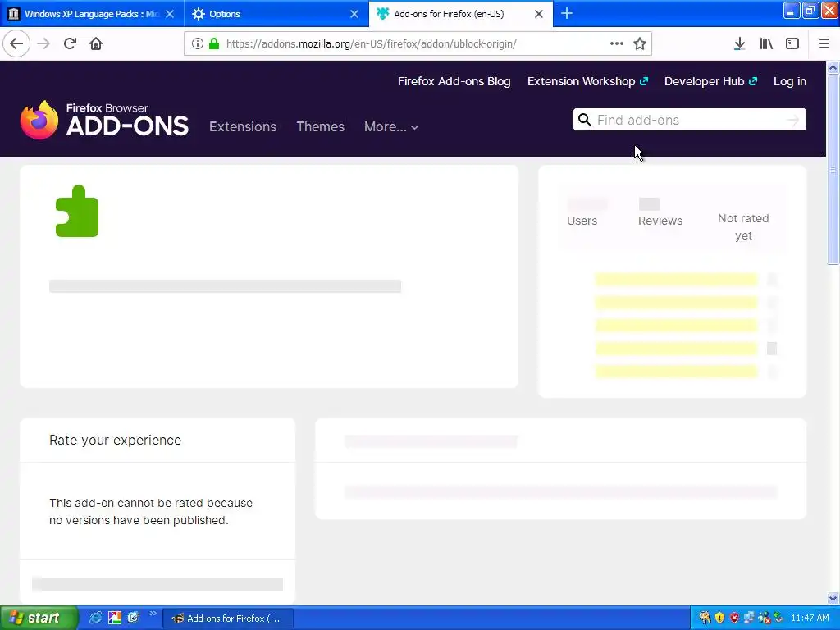Open the colorful quick launch icon beside Internet Explorer
This screenshot has height=630, width=840.
[x=115, y=618]
